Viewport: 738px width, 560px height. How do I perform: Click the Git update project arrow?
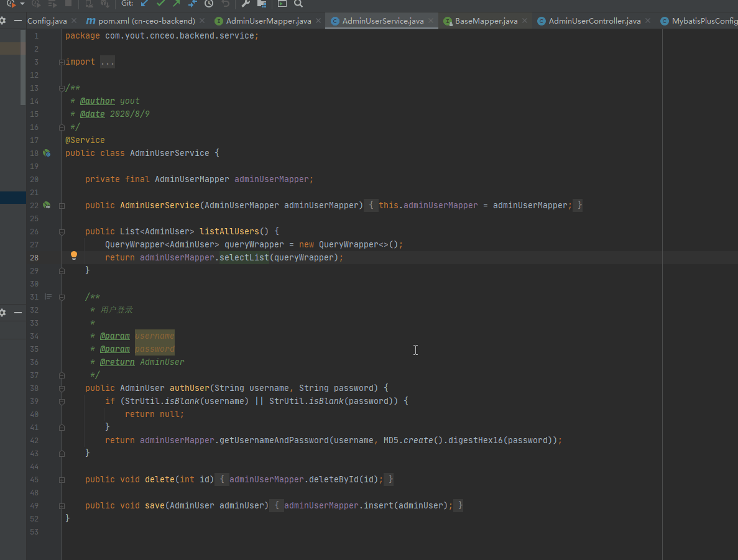[x=144, y=3]
